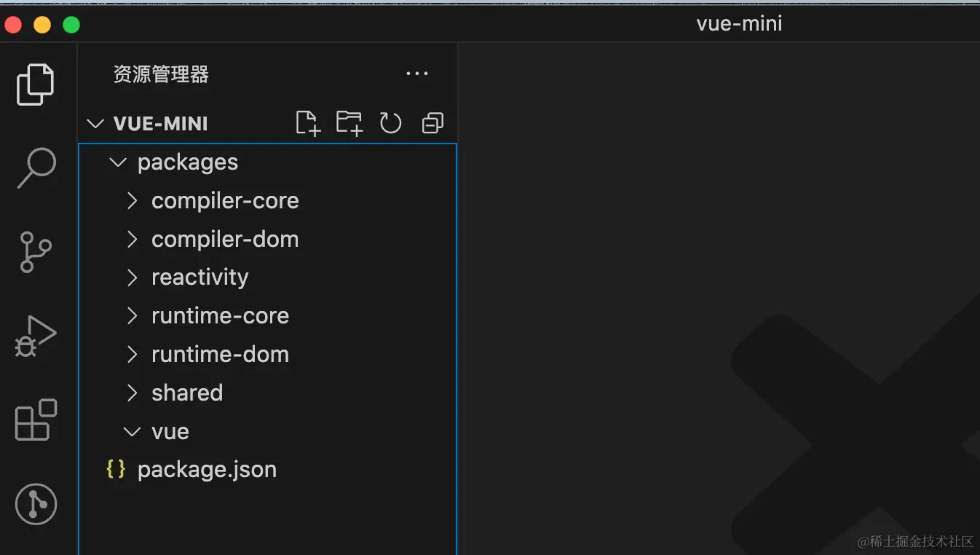Select the compiler-dom folder label
980x555 pixels.
[x=225, y=240]
